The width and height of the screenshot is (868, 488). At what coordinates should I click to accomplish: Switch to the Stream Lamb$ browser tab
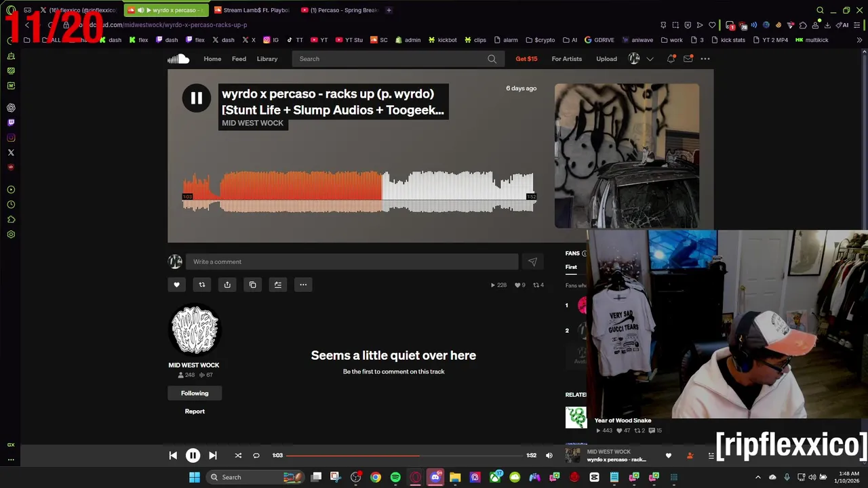click(251, 10)
